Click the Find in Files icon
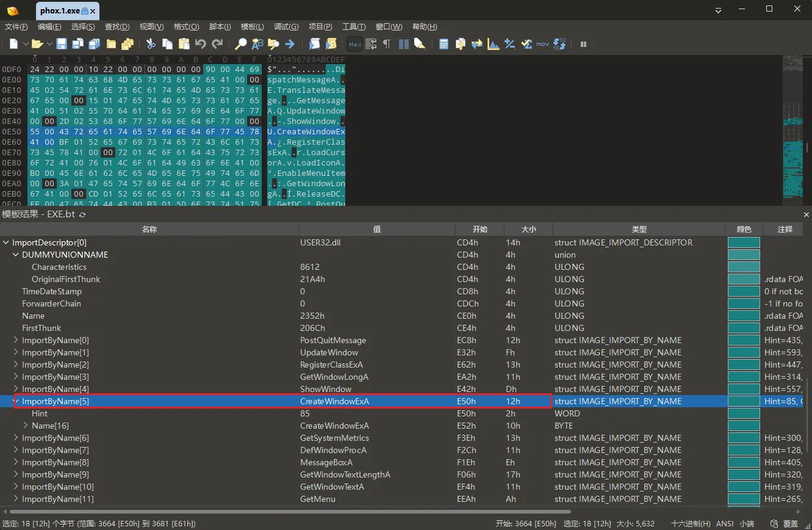The image size is (812, 530). point(273,44)
